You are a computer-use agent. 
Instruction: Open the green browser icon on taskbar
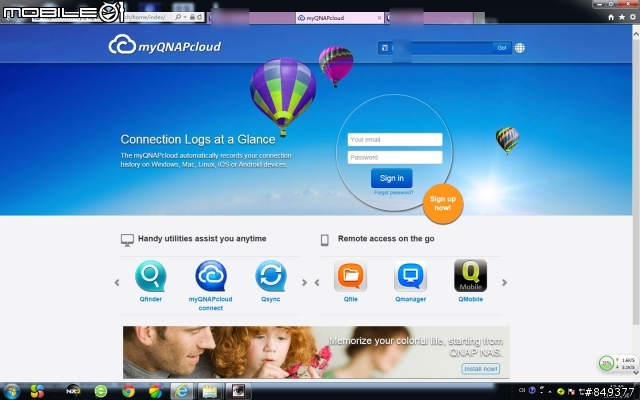click(101, 391)
